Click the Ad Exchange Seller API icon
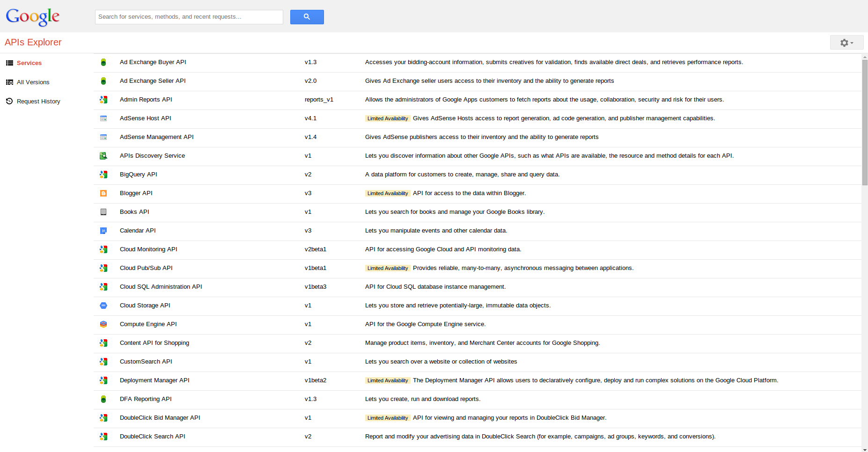 point(103,81)
